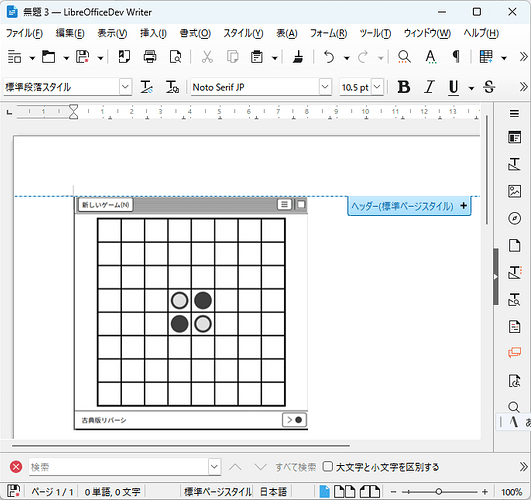
Task: Click the Print icon in toolbar
Action: tap(150, 57)
